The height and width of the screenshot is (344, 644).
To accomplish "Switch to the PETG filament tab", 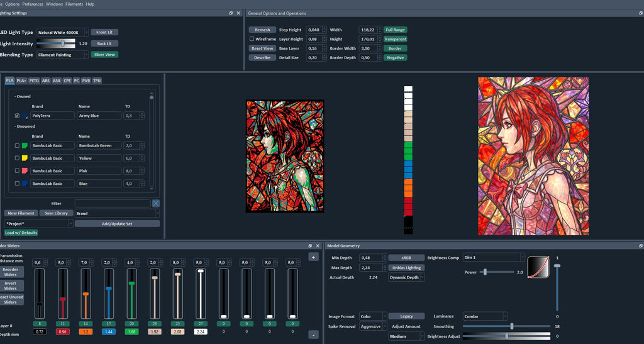I will [x=34, y=81].
